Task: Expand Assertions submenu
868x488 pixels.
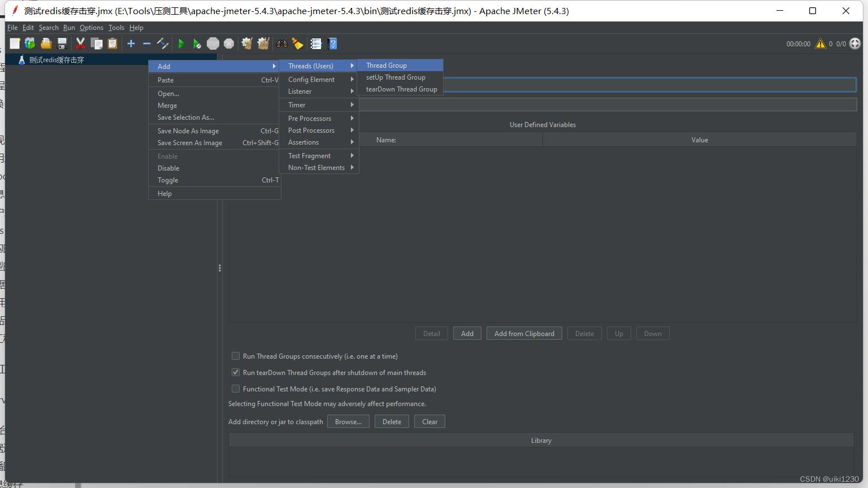Action: click(319, 142)
